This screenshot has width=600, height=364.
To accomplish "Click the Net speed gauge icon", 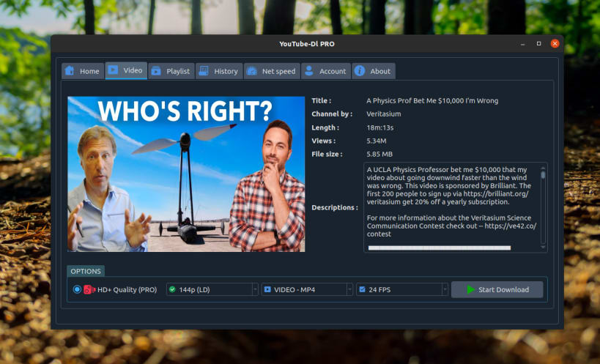I will click(252, 71).
